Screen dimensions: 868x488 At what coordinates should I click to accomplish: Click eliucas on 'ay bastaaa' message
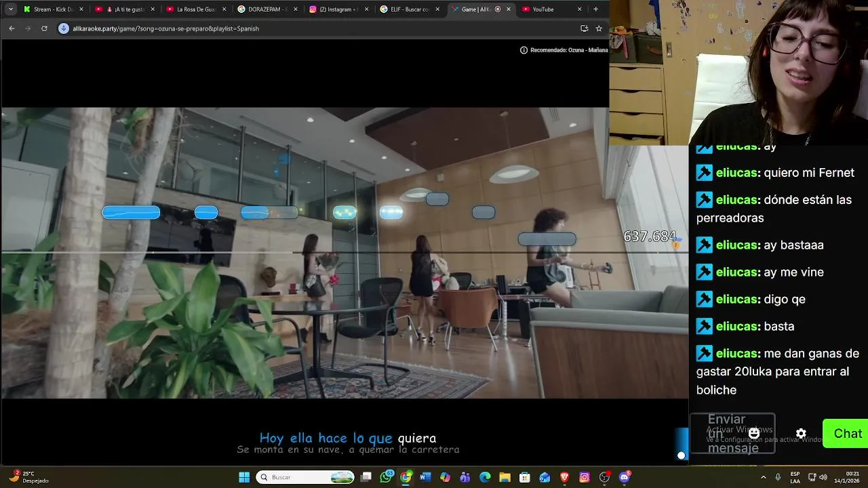(736, 245)
